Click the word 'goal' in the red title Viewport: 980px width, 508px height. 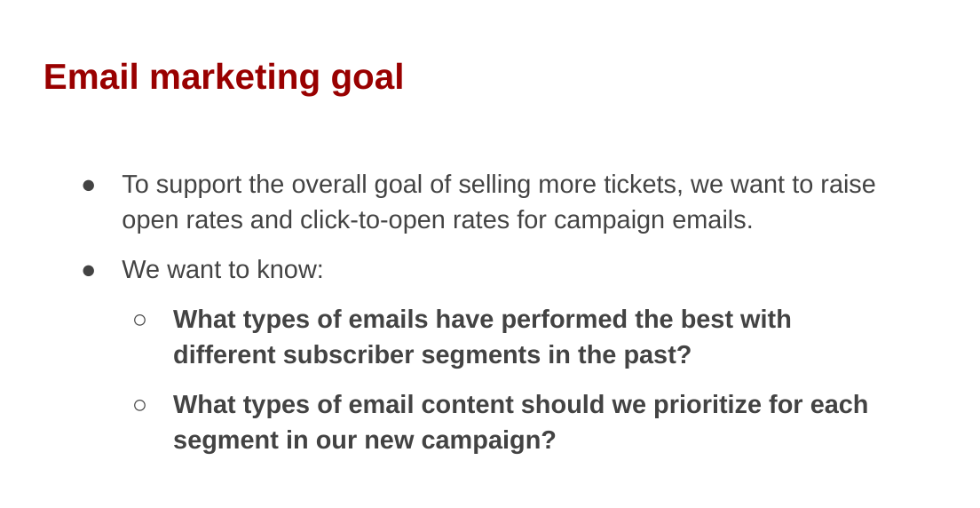367,79
